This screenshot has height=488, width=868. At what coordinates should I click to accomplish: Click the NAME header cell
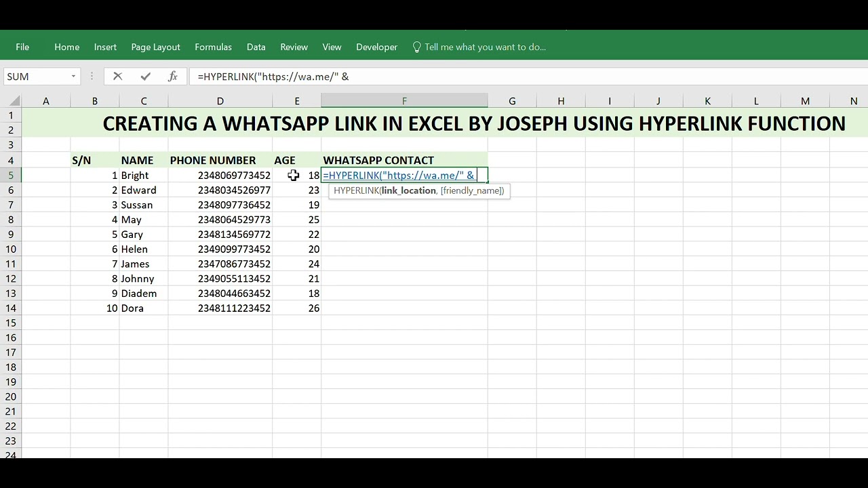pyautogui.click(x=143, y=161)
